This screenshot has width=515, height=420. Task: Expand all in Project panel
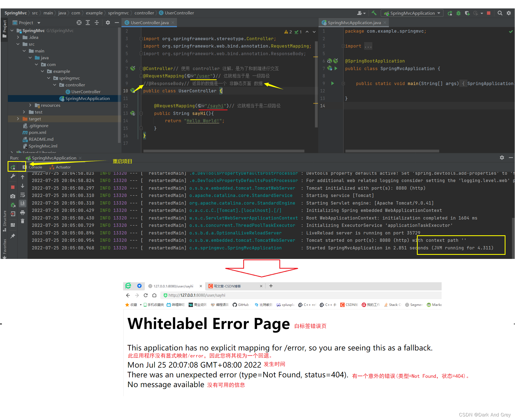coord(88,23)
